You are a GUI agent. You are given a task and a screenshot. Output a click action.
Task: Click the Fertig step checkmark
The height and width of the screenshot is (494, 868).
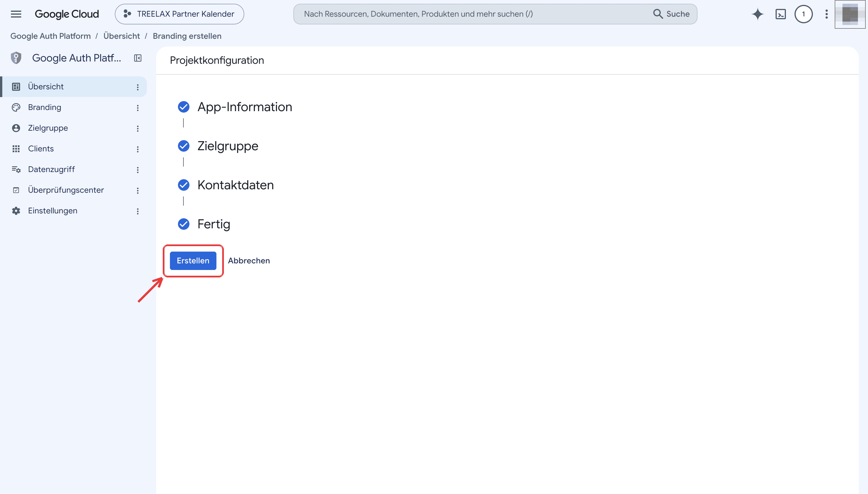(184, 224)
